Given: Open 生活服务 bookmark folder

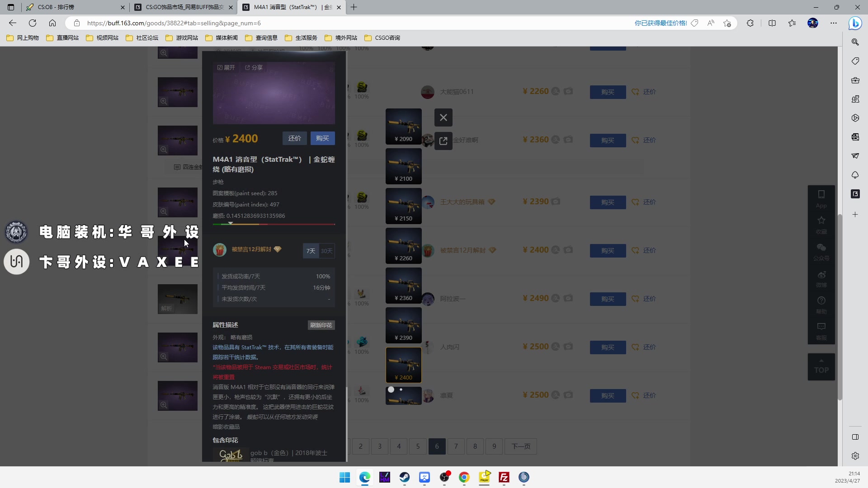Looking at the screenshot, I should pos(301,38).
